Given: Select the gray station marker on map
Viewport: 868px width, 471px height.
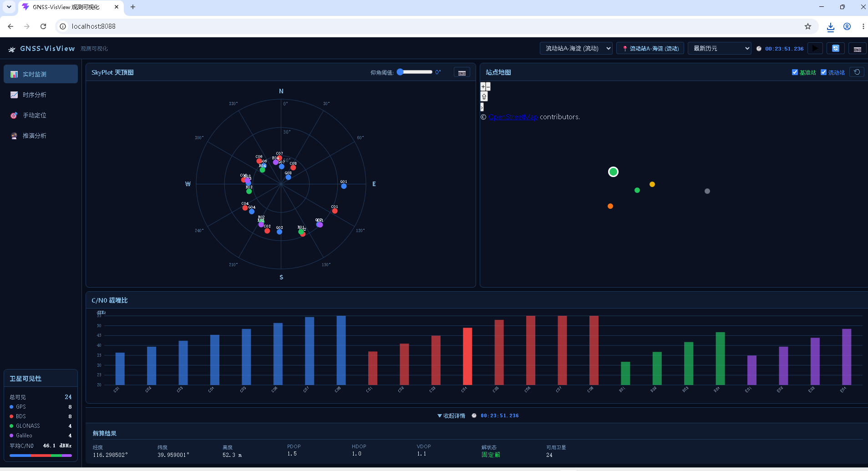Looking at the screenshot, I should point(707,191).
